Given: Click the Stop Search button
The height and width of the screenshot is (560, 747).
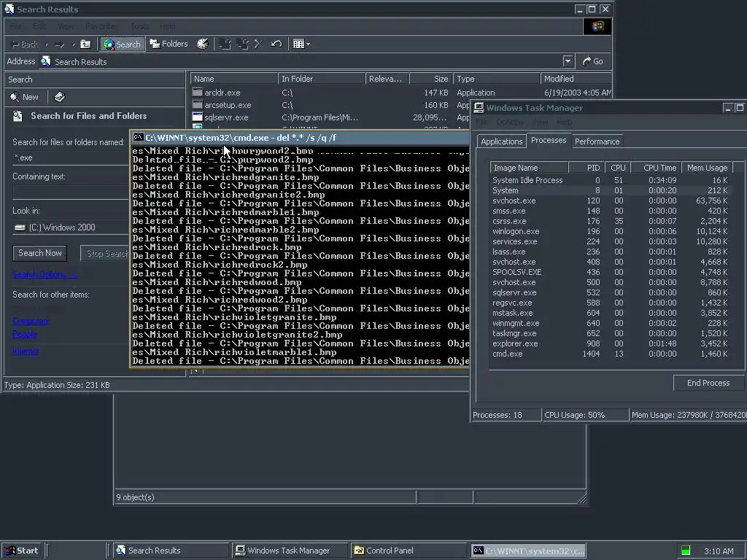Looking at the screenshot, I should click(106, 253).
